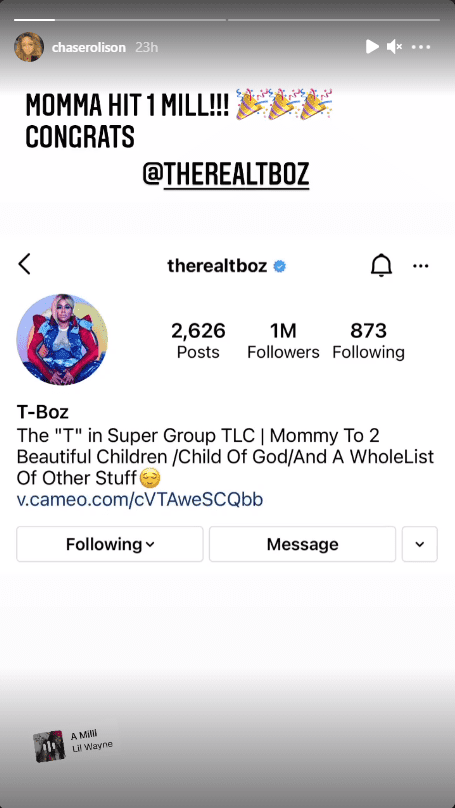The width and height of the screenshot is (455, 808).
Task: Jump to second story progress segment
Action: (334, 20)
